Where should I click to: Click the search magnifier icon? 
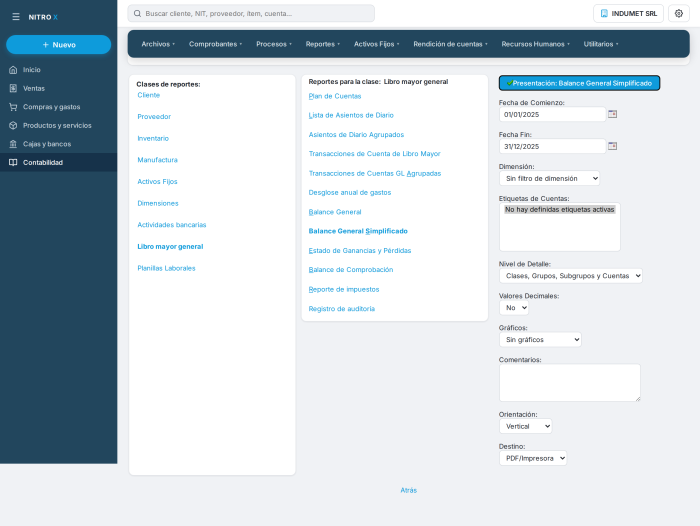[138, 14]
